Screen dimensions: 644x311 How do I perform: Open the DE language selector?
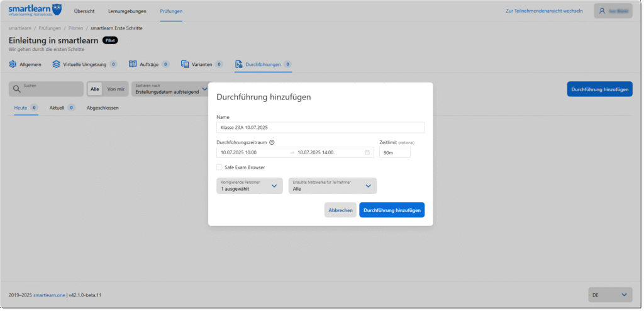click(x=608, y=295)
